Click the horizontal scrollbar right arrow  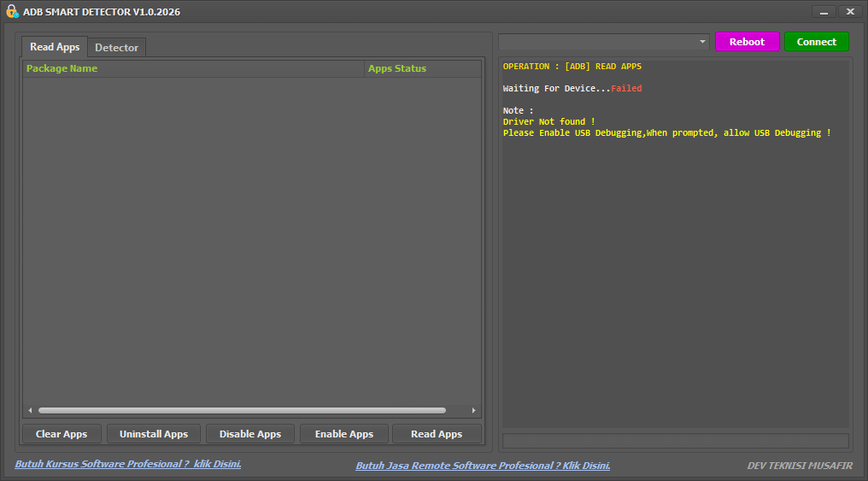pyautogui.click(x=474, y=411)
